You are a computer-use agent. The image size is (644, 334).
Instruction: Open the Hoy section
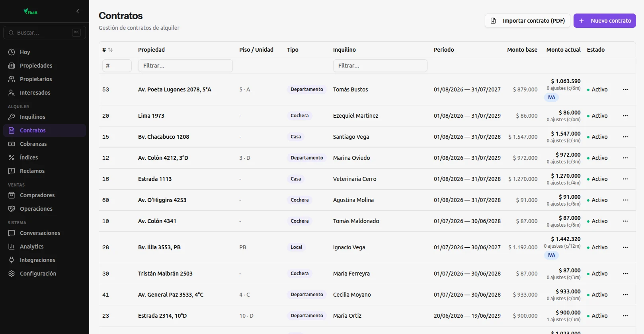click(x=45, y=52)
